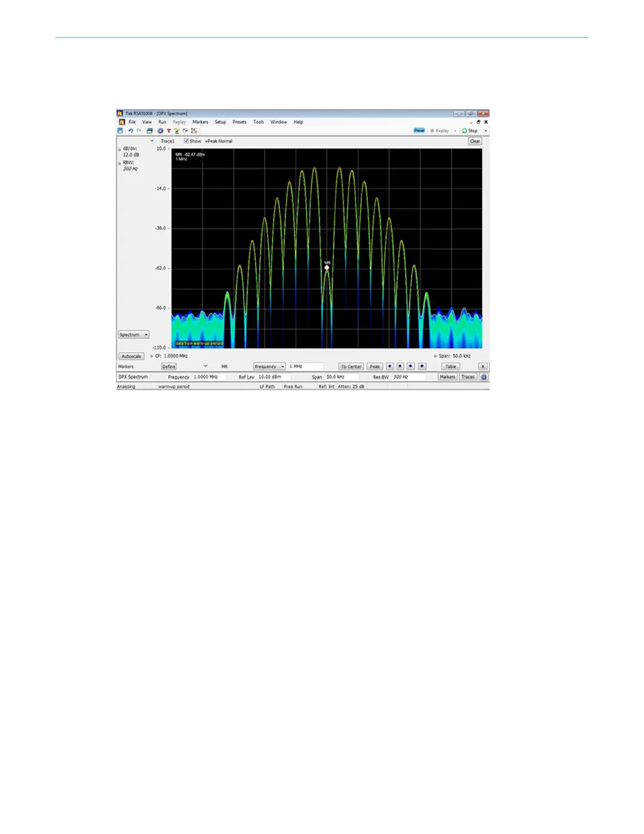Click the 1 MHz marker frequency field
The height and width of the screenshot is (834, 644).
[x=306, y=366]
